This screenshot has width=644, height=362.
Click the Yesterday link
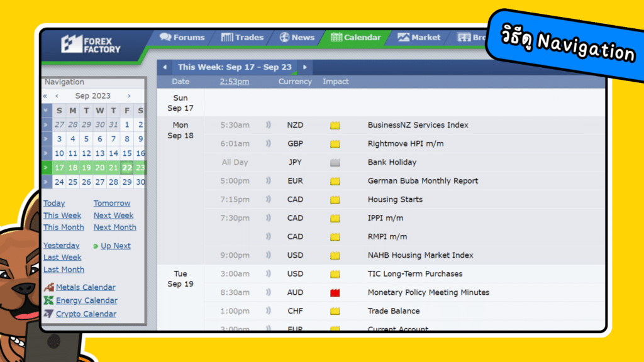pos(61,245)
